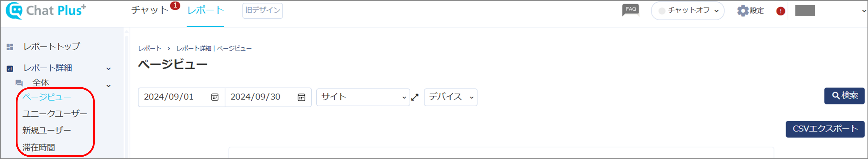
Task: Switch to the チャット tab
Action: tap(150, 10)
